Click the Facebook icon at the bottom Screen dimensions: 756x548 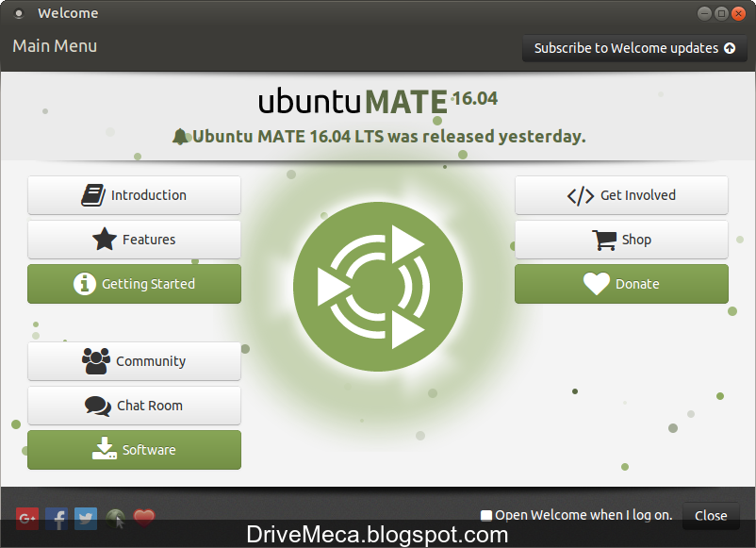pos(57,518)
